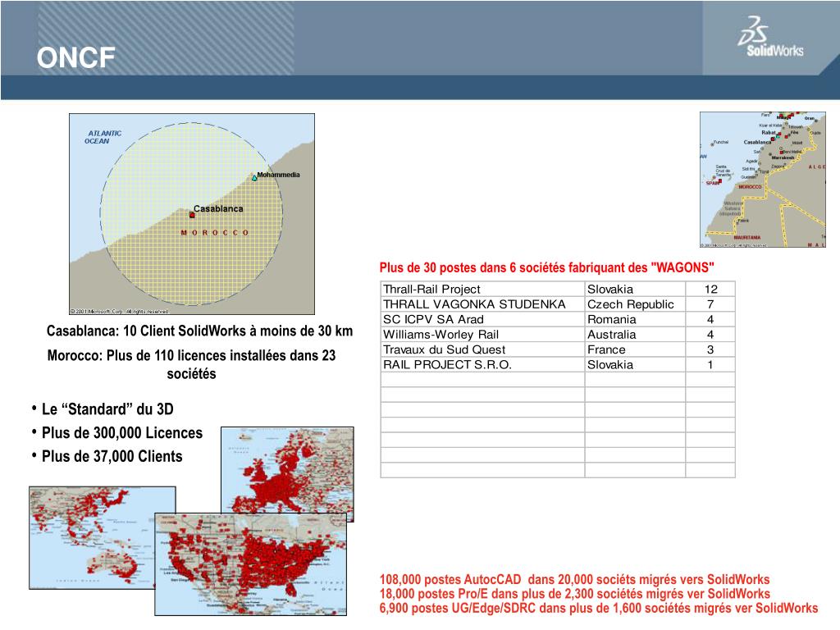840x630 pixels.
Task: Click country cell 'Australia'
Action: click(x=636, y=335)
